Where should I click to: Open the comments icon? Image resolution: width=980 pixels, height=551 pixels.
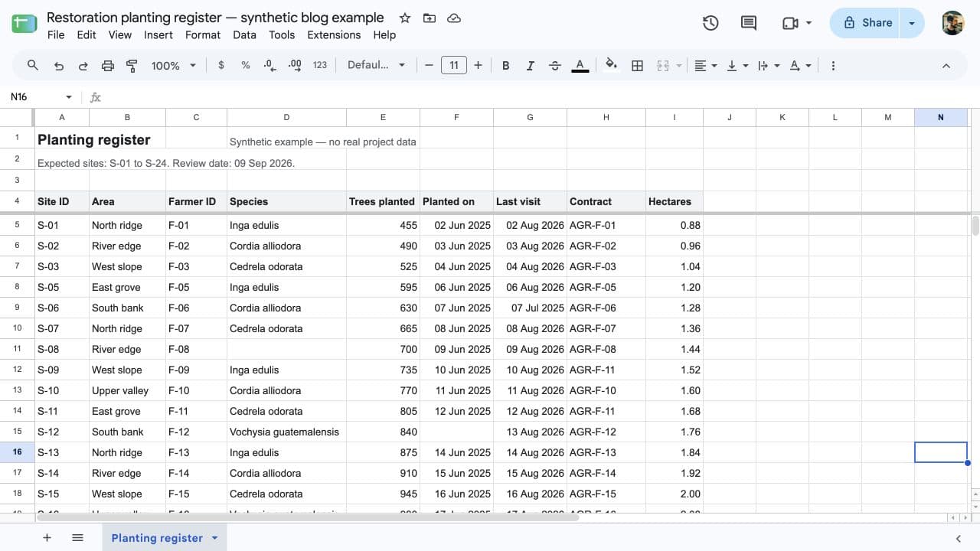tap(749, 23)
